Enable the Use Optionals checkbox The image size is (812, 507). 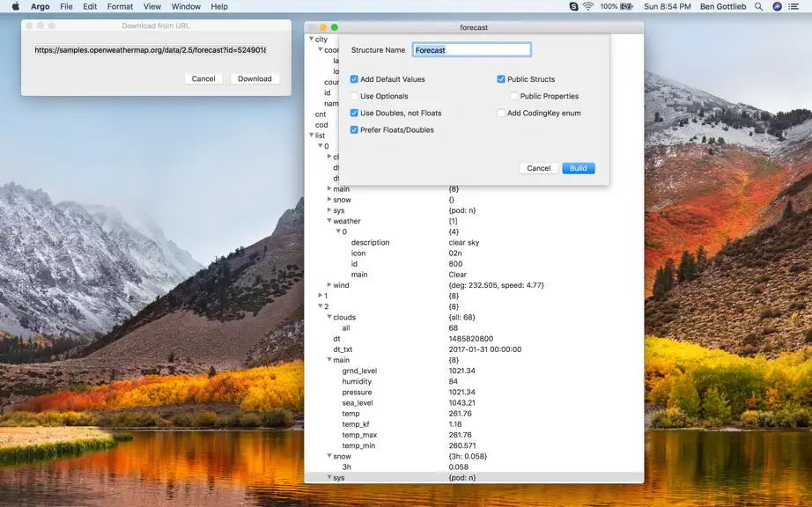click(354, 96)
